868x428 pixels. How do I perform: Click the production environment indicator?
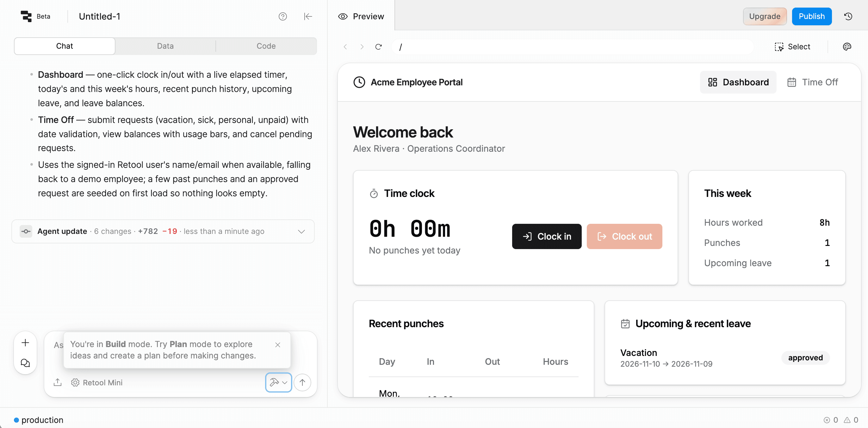[x=38, y=420]
